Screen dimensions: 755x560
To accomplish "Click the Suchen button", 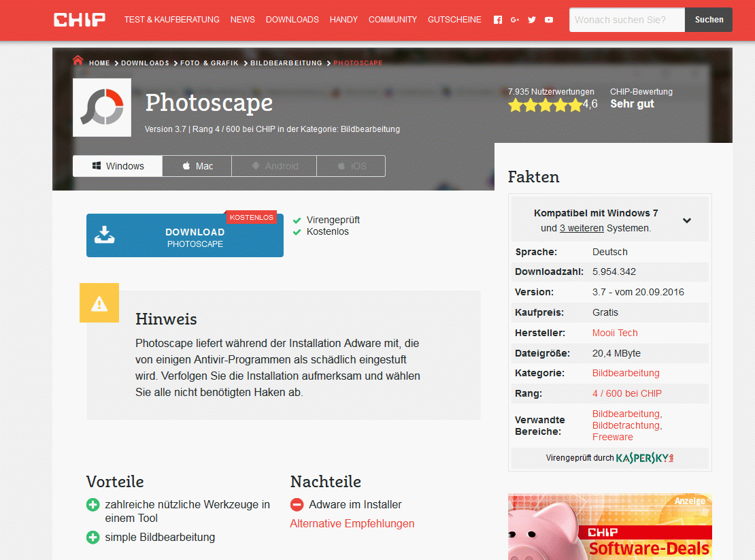I will 709,20.
